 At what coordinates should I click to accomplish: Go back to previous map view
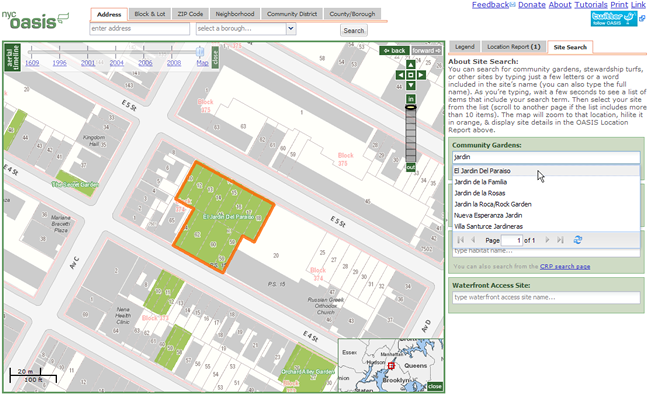pyautogui.click(x=395, y=51)
